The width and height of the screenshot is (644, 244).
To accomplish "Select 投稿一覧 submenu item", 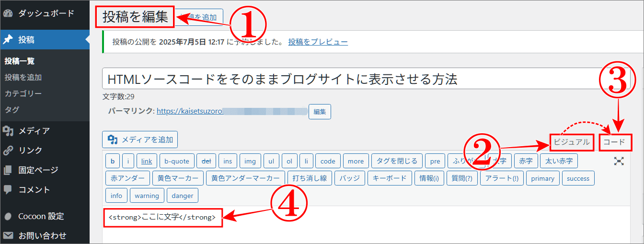I will [x=20, y=61].
